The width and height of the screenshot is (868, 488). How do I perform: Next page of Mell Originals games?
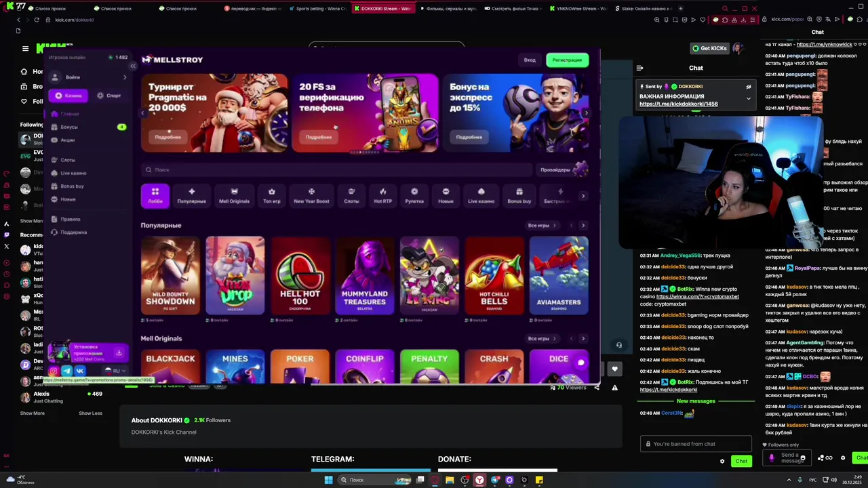(583, 338)
